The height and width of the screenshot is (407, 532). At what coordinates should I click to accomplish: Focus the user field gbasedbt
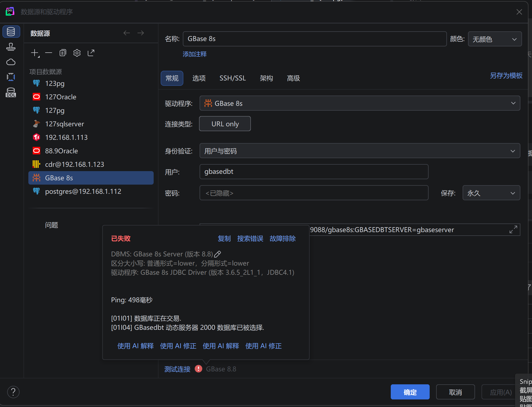click(x=314, y=172)
